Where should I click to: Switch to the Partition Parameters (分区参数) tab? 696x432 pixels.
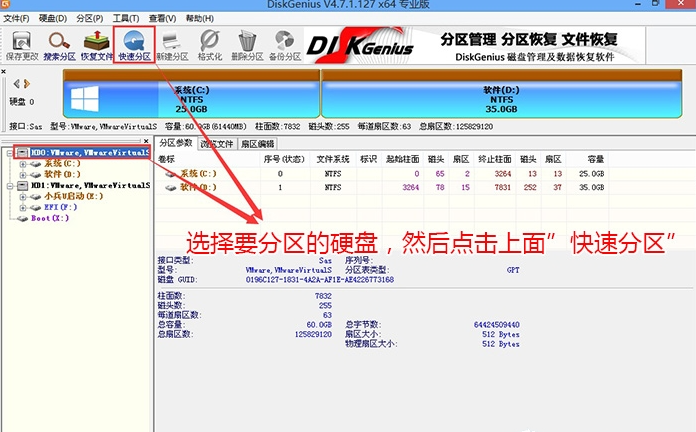point(176,143)
